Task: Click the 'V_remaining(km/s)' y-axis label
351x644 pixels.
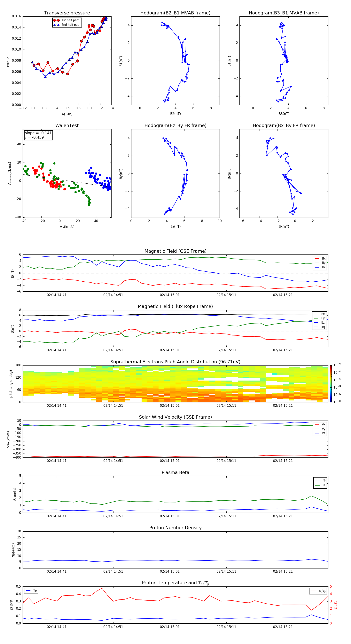Action: pyautogui.click(x=10, y=173)
